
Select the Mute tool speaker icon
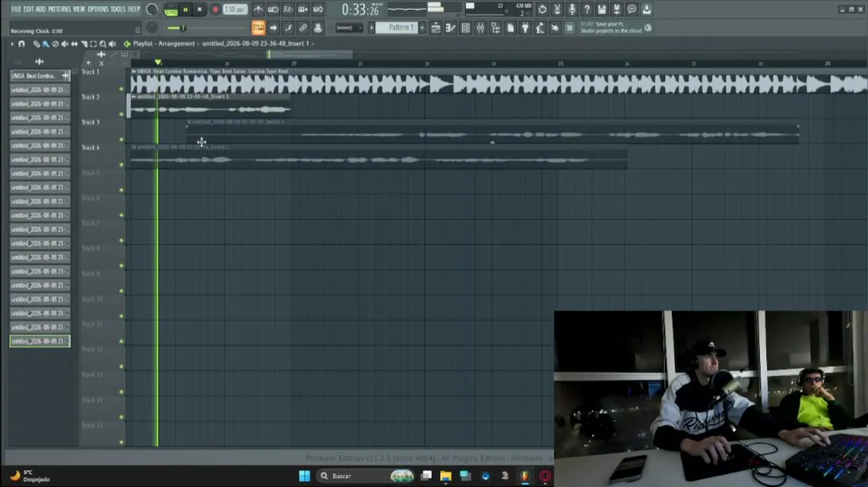tap(65, 44)
